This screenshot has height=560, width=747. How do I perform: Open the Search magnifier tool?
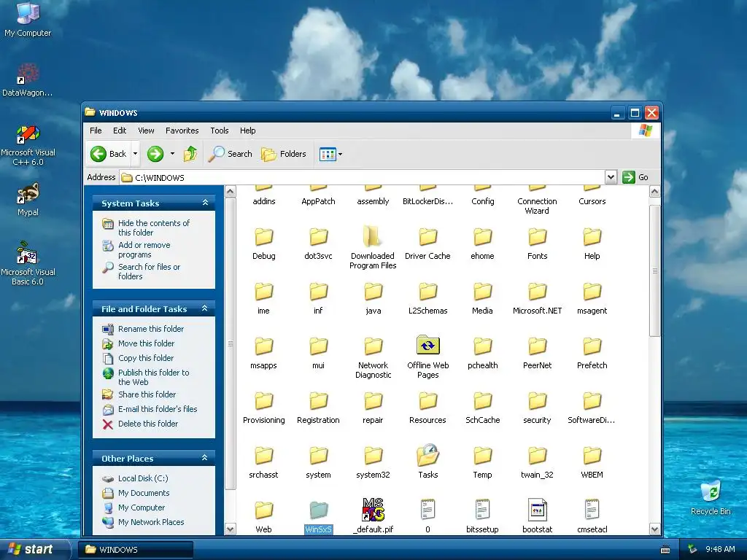230,154
